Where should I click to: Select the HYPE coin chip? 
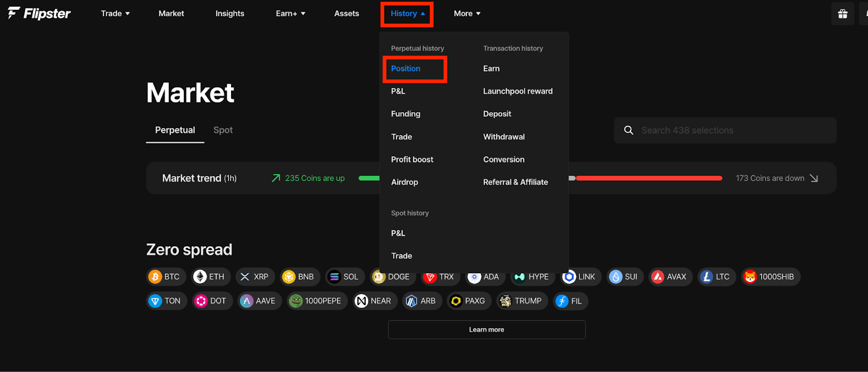pos(533,277)
